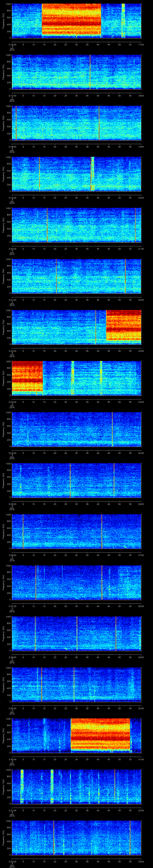153x868 pixels.
Task: Select the burst near 18 s in 2:31:00 spectrogram
Action: pos(52,786)
